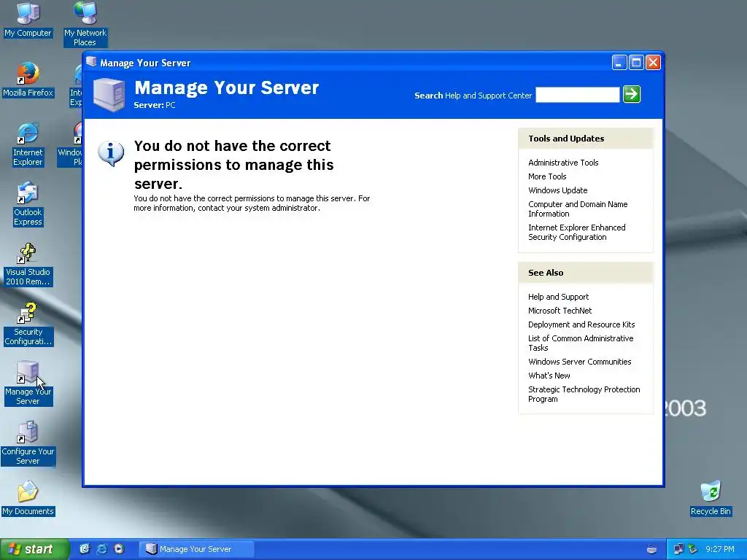Open the What's New link

[549, 376]
